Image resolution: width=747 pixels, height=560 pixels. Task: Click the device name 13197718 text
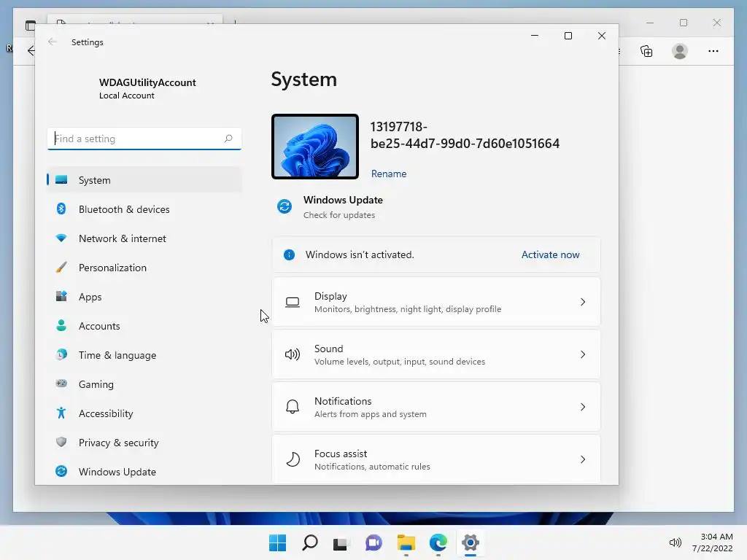click(465, 135)
